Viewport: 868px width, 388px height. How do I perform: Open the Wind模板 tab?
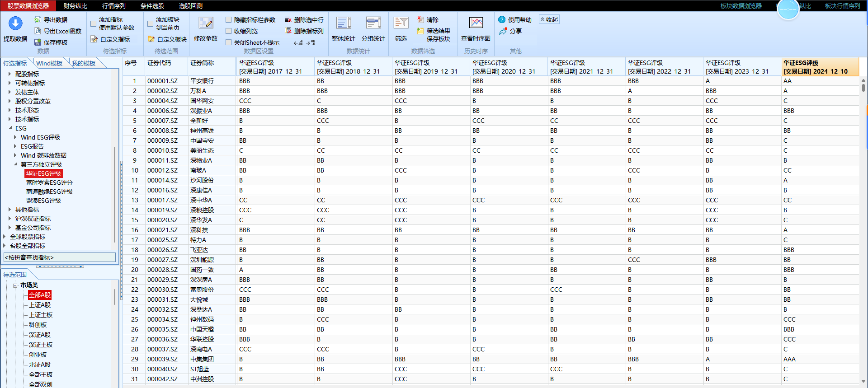49,63
